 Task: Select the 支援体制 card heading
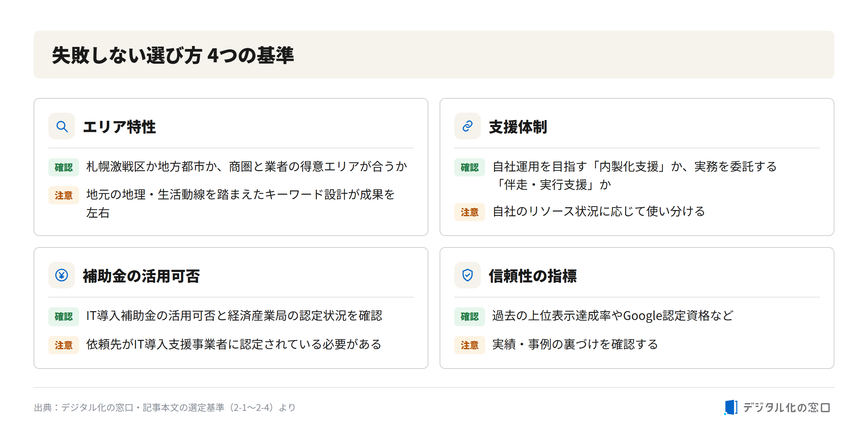coord(518,127)
